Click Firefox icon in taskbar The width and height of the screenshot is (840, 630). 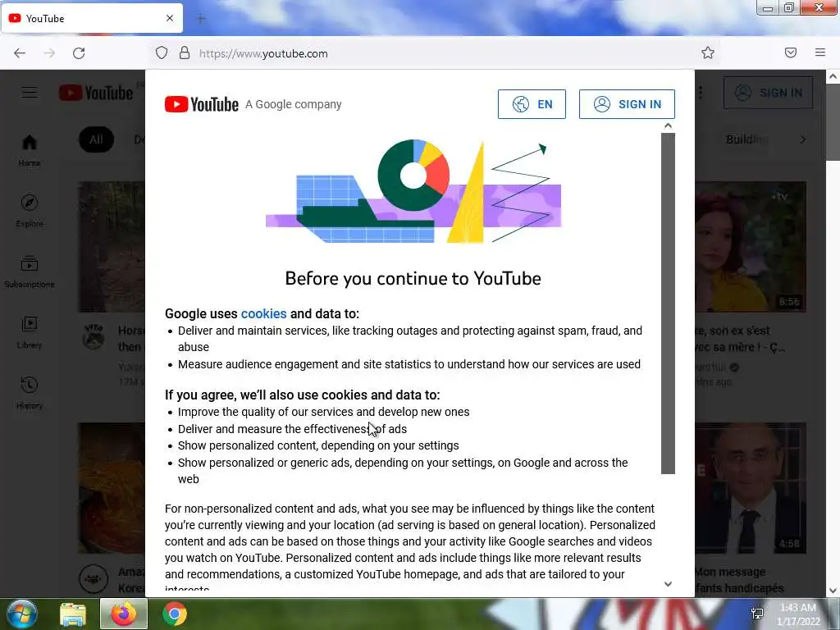tap(124, 614)
